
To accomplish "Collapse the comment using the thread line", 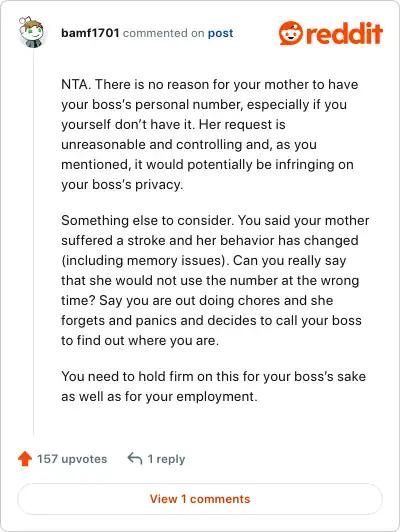I will pos(34,243).
